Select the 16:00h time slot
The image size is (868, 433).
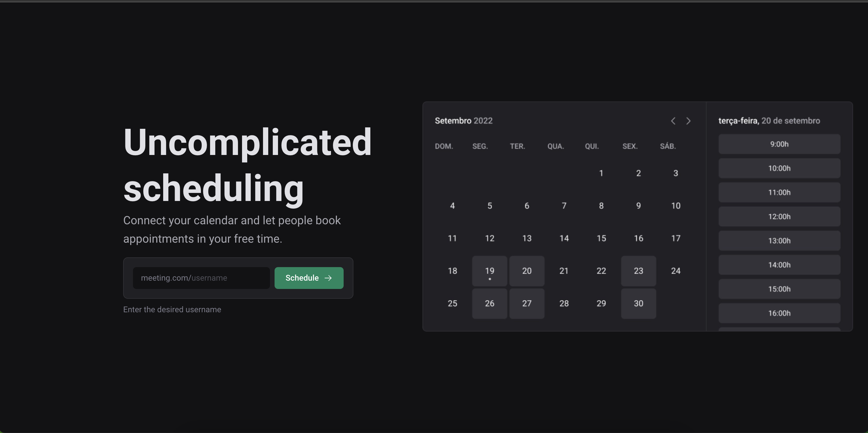pos(779,313)
